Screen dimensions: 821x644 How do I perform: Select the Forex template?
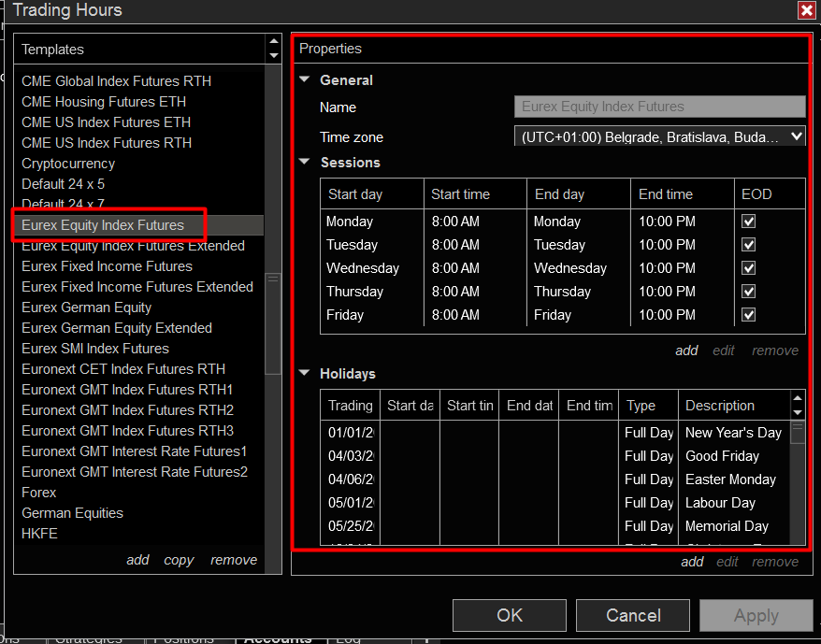38,492
